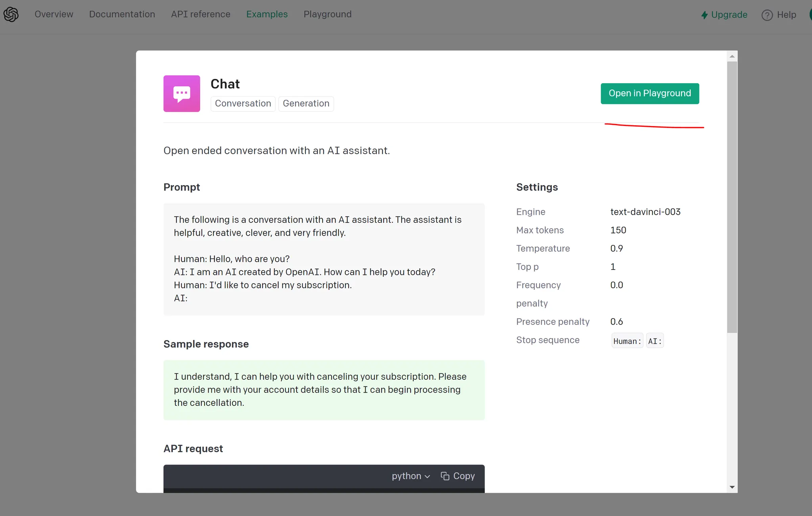Select the Conversation tag
Screen dimensions: 812x516
pyautogui.click(x=243, y=103)
